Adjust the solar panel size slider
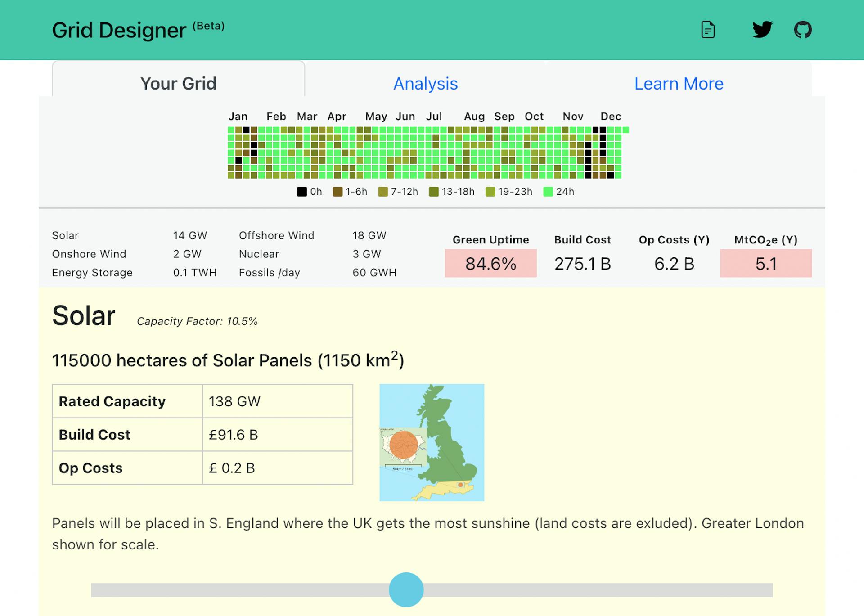This screenshot has width=864, height=616. [x=406, y=589]
